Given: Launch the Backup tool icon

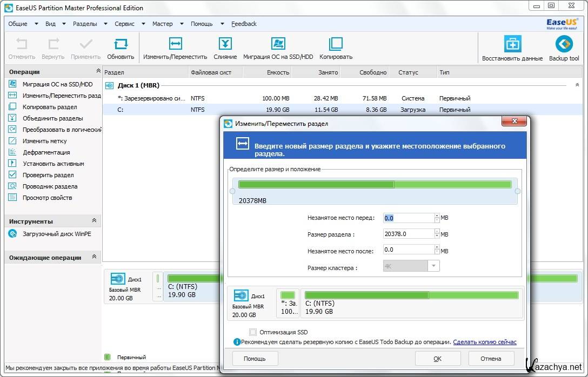Looking at the screenshot, I should [564, 44].
